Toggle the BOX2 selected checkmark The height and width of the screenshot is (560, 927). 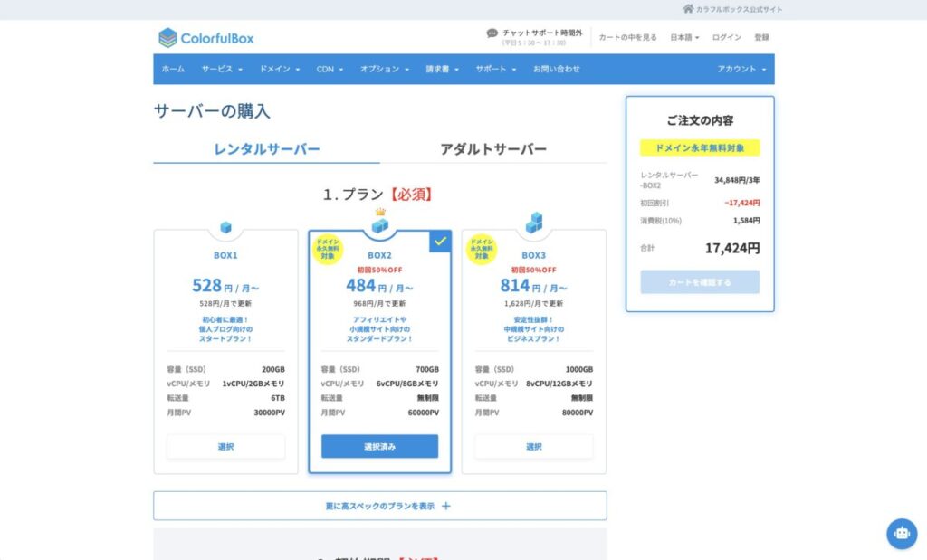[x=440, y=242]
